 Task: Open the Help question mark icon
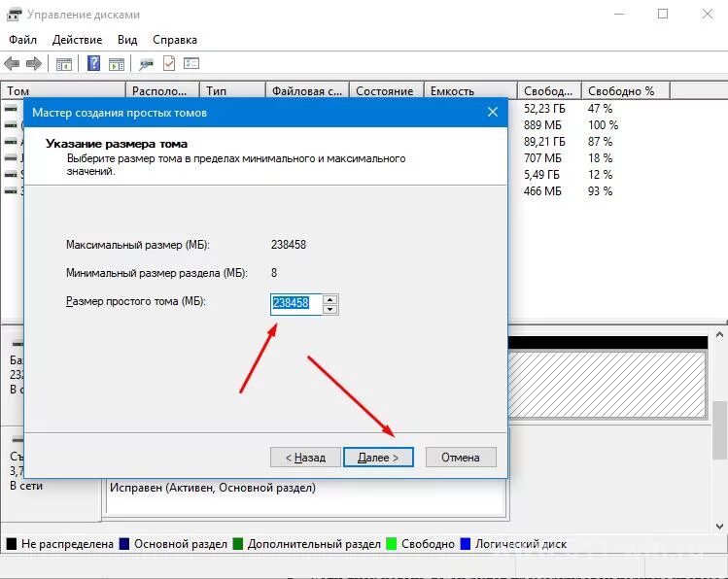(x=93, y=63)
